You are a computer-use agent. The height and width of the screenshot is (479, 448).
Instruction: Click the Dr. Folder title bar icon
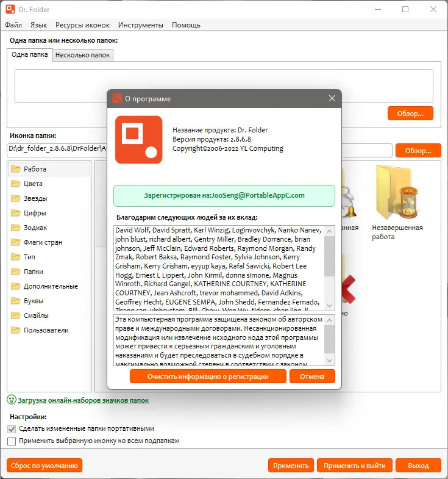(x=10, y=10)
